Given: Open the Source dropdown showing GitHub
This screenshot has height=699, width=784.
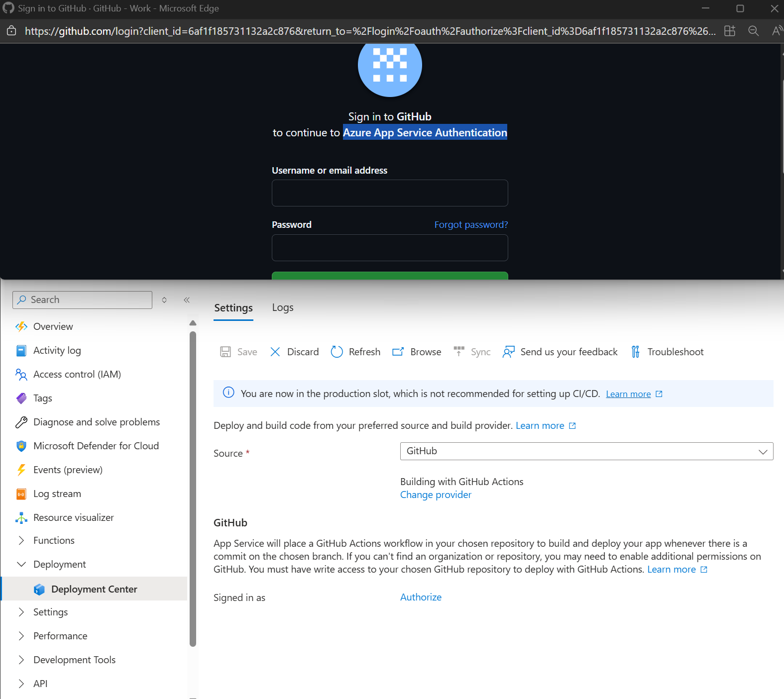Looking at the screenshot, I should click(586, 451).
